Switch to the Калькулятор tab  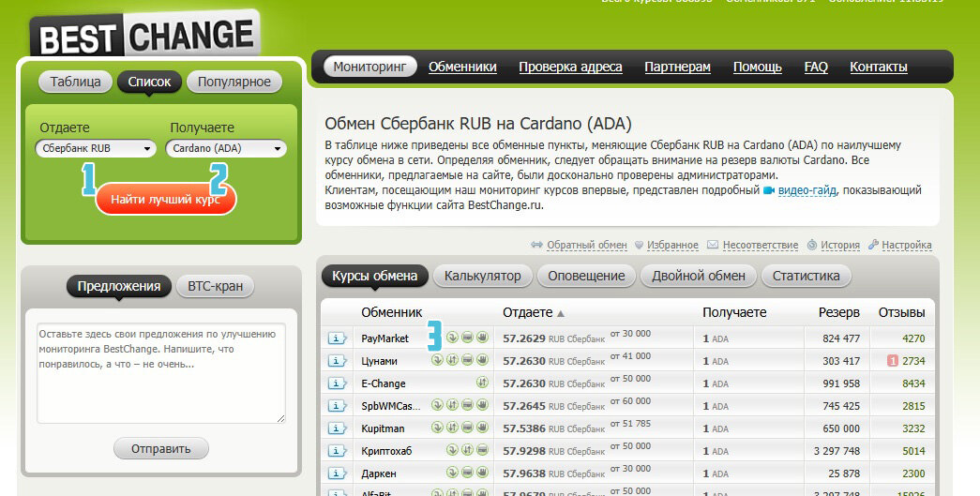483,276
